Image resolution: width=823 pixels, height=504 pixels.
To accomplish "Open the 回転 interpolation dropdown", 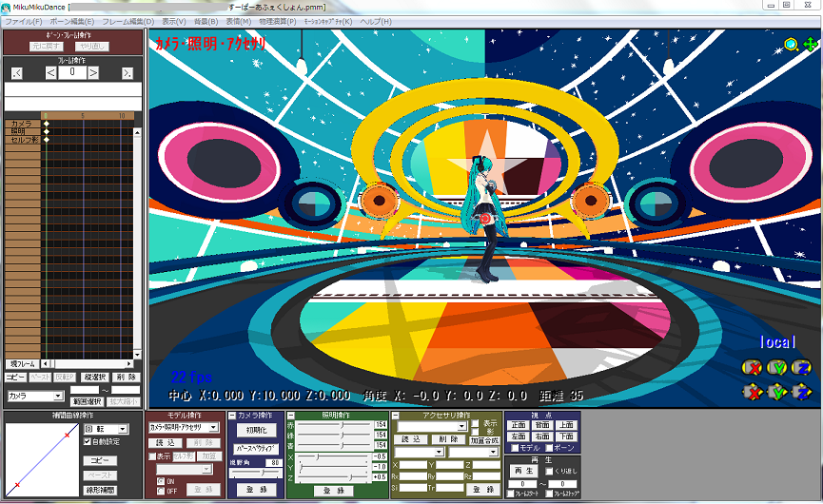I will [x=106, y=429].
